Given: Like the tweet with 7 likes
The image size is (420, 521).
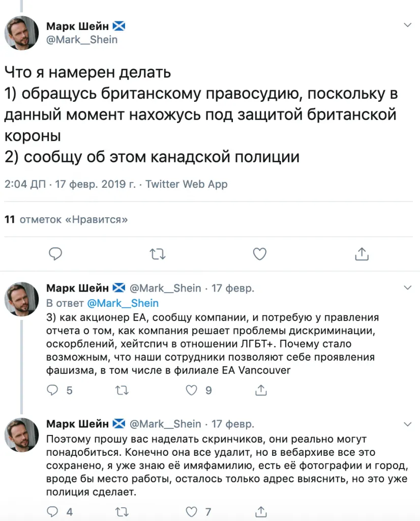Looking at the screenshot, I should (191, 511).
